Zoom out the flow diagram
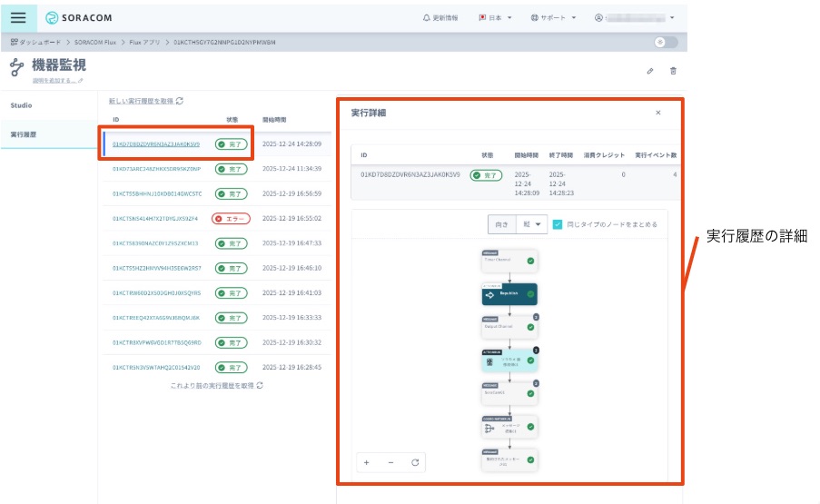820x504 pixels. pos(390,462)
